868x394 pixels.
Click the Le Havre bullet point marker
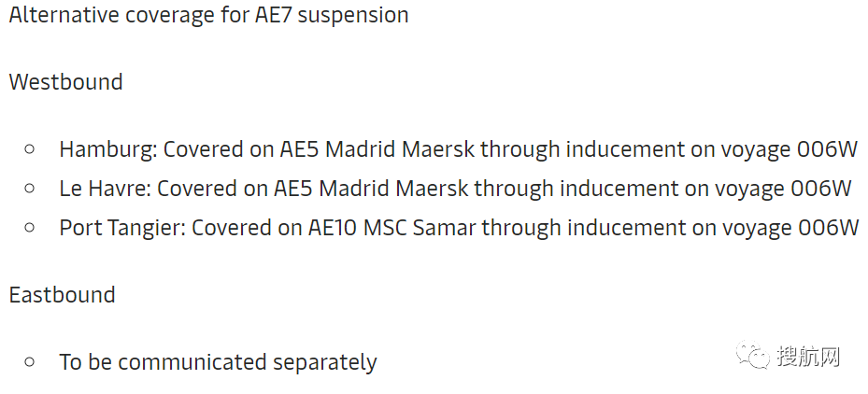pos(30,189)
